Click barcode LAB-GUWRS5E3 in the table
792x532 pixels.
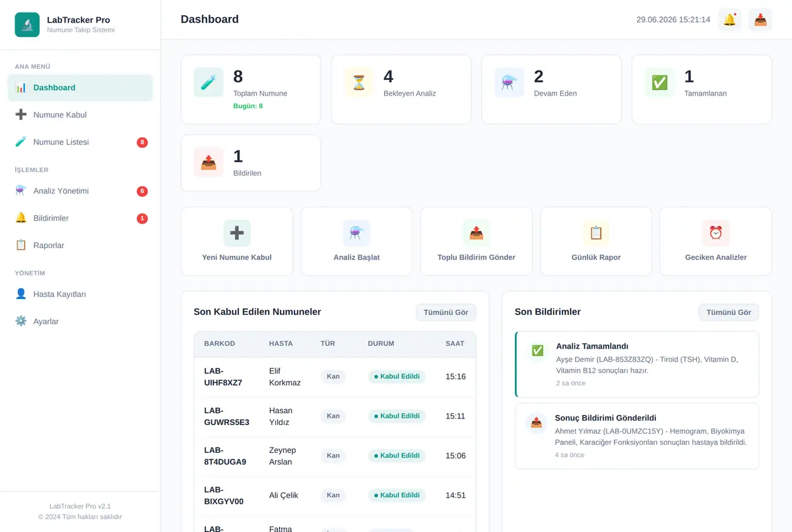point(226,416)
